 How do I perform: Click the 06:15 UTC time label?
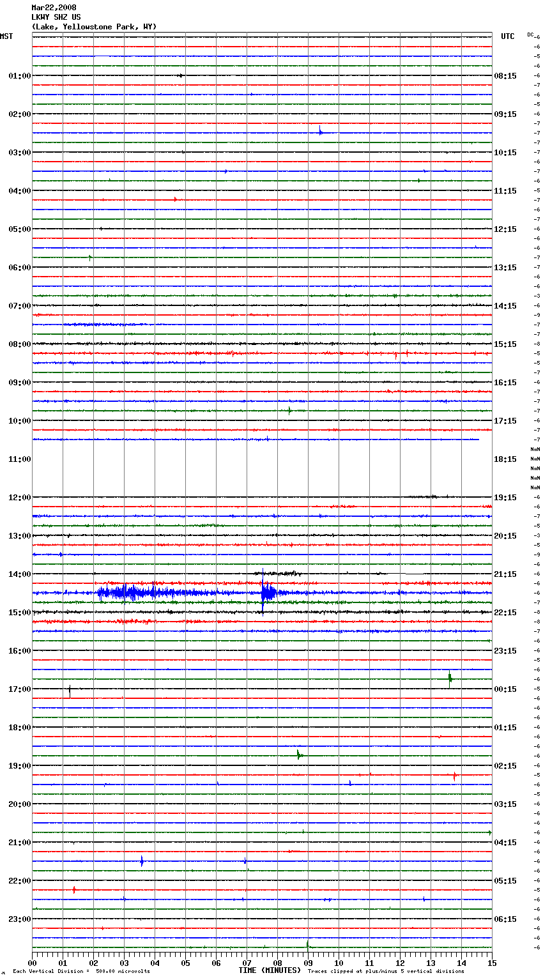click(x=505, y=919)
